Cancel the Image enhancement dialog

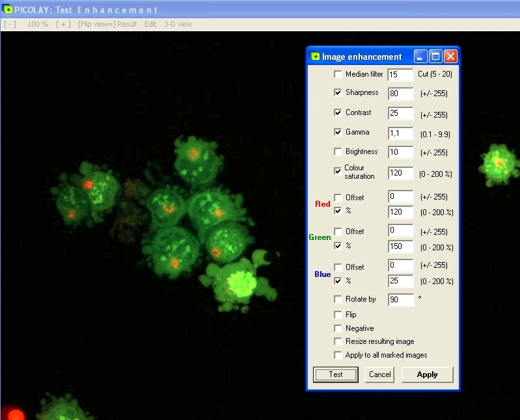(380, 374)
